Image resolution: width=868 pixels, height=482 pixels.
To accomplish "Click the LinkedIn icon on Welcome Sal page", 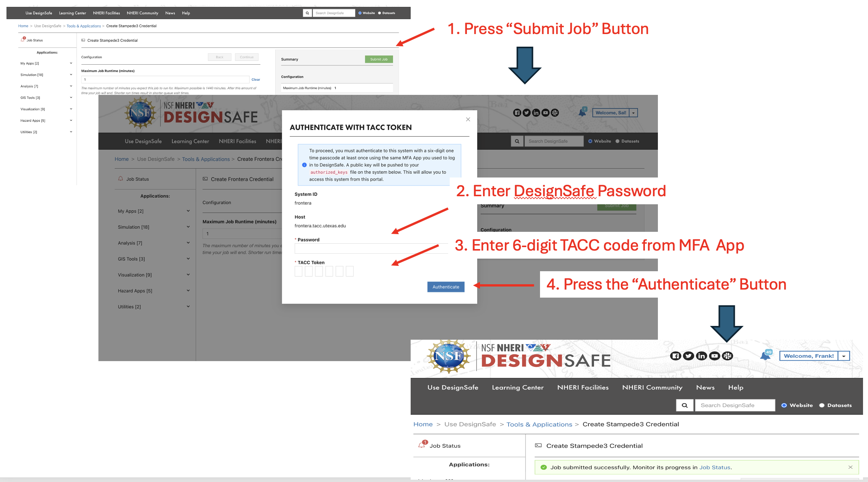I will coord(536,113).
